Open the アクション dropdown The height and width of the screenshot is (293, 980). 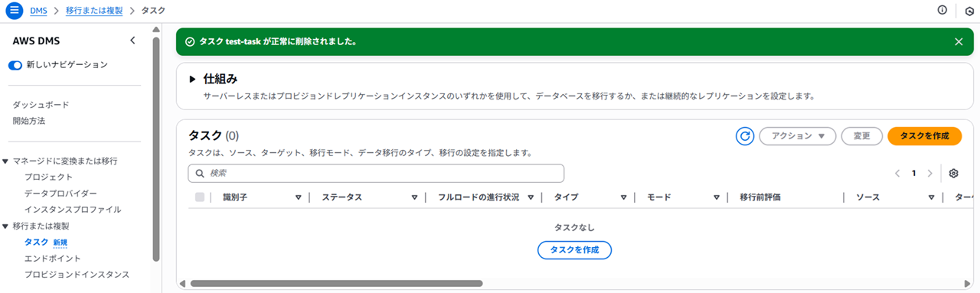tap(797, 136)
